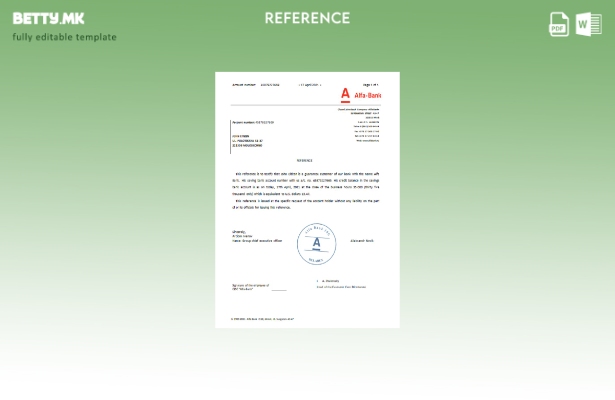Viewport: 615px width, 400px height.
Task: Click the round blue bank stamp
Action: pyautogui.click(x=316, y=244)
